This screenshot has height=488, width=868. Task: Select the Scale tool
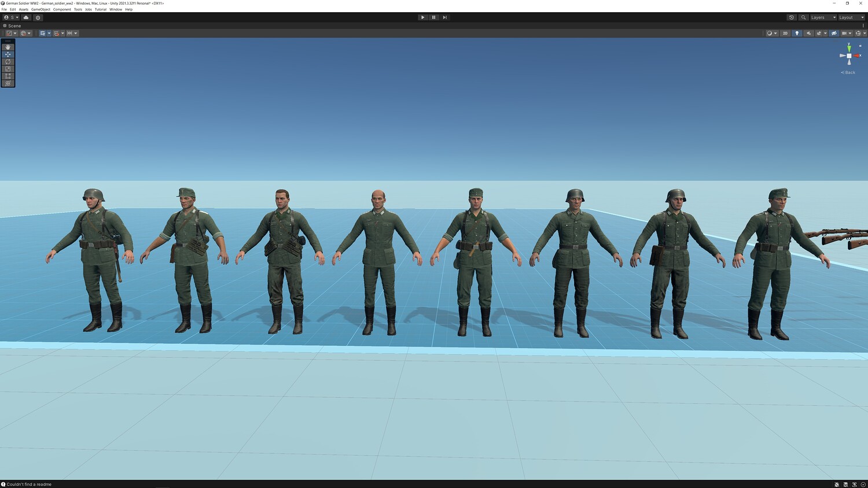[x=8, y=69]
